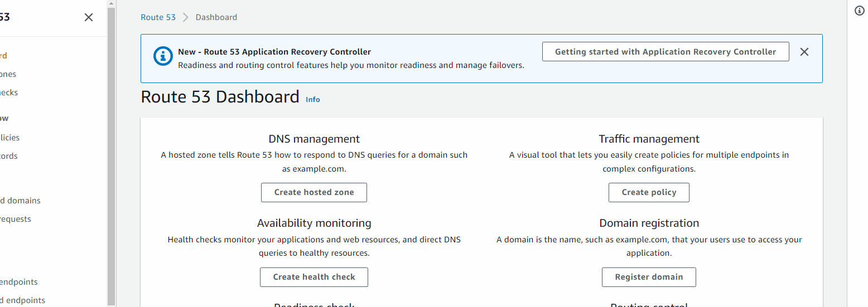Click the Create hosted zone button
The height and width of the screenshot is (307, 868).
(x=314, y=192)
